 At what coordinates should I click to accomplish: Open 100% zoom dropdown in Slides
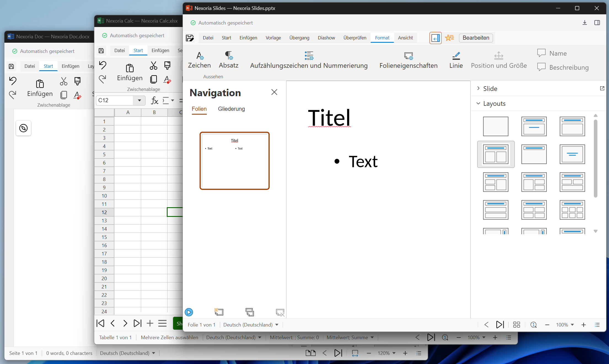565,325
